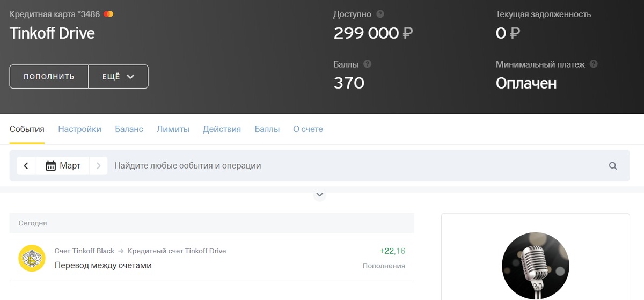Click the Tinkoff Drive card title
The width and height of the screenshot is (644, 300).
[52, 33]
